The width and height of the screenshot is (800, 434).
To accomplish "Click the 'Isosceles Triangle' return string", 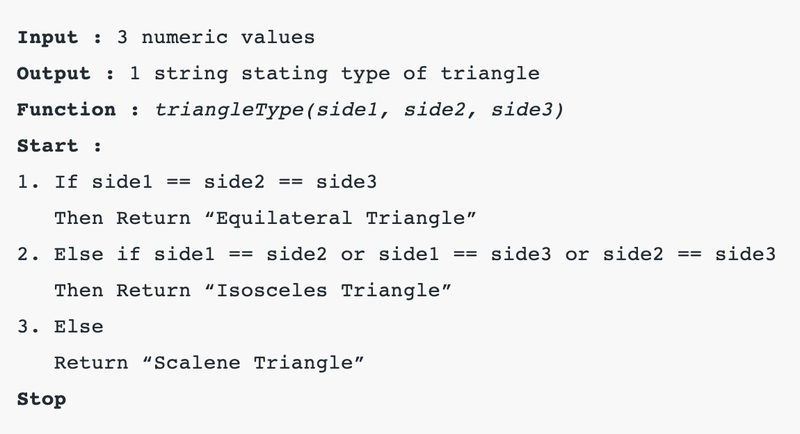I will [328, 291].
